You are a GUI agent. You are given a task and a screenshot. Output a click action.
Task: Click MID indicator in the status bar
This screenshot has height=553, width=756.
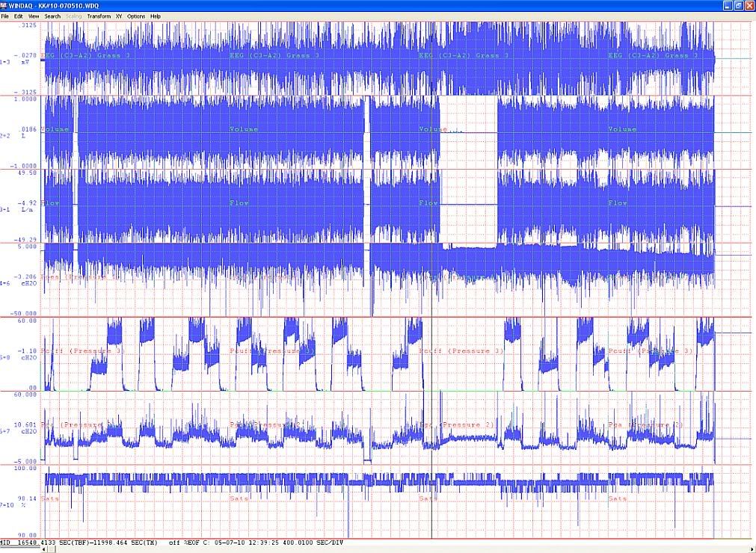(x=5, y=543)
